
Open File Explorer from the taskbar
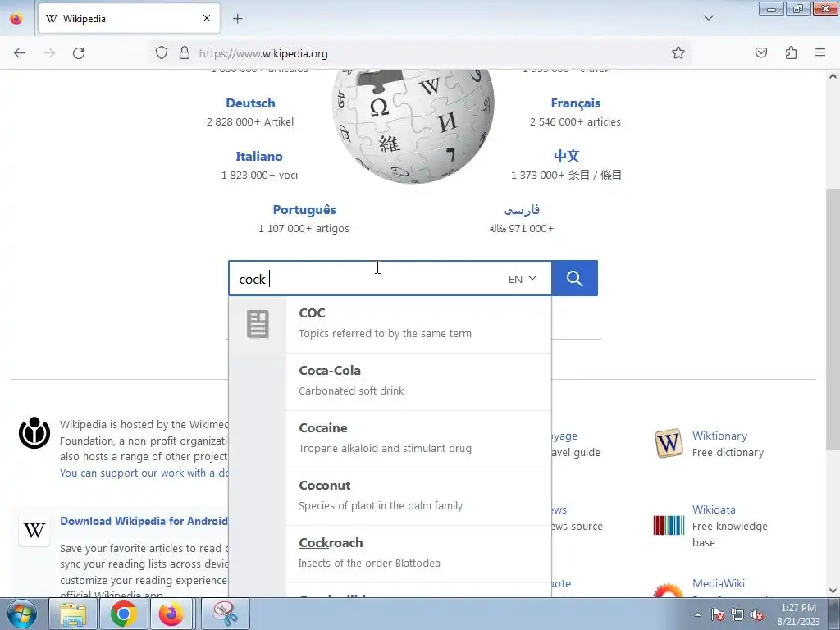click(72, 614)
